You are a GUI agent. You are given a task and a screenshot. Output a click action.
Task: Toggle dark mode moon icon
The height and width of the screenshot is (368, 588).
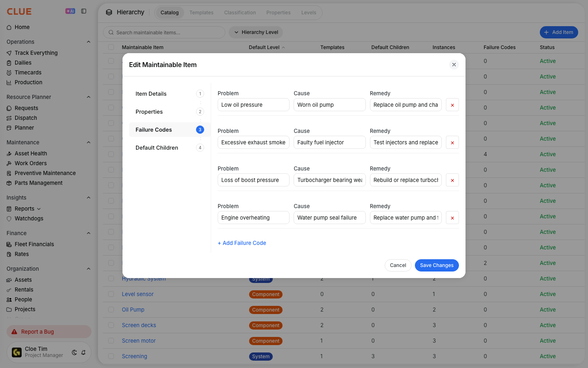(x=74, y=352)
